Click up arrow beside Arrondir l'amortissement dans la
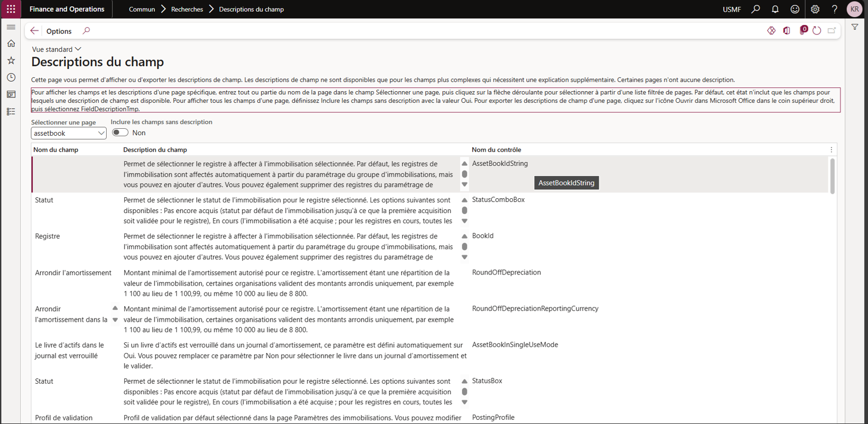This screenshot has height=424, width=868. tap(115, 308)
